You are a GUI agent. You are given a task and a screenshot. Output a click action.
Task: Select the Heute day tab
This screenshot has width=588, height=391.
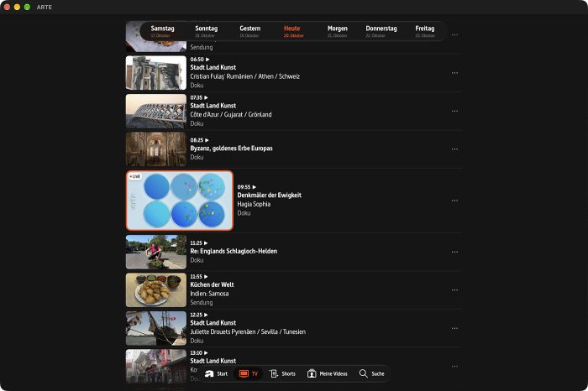[293, 31]
